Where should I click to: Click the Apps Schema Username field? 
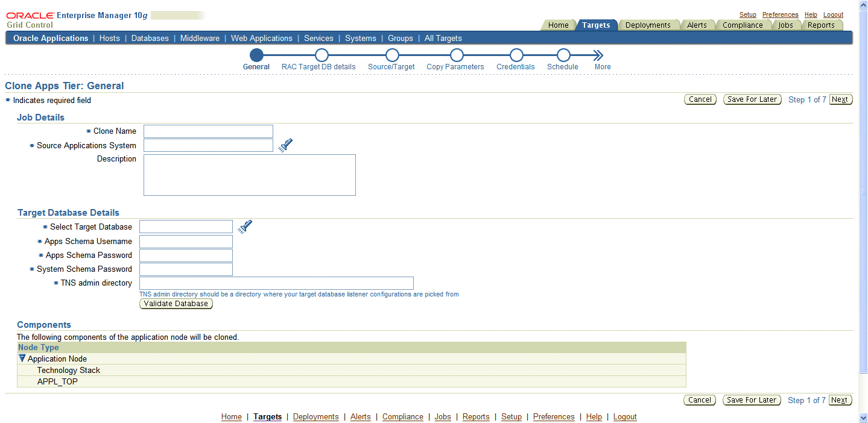[186, 242]
